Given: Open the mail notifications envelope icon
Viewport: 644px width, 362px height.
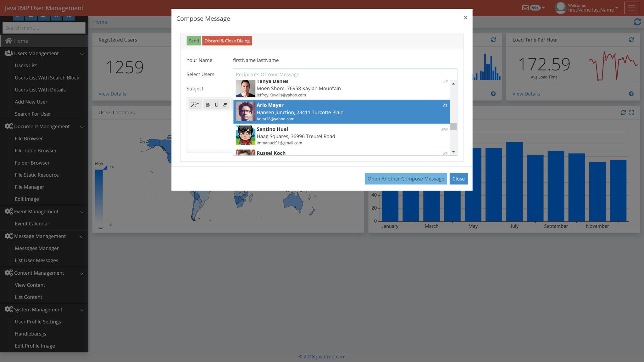Looking at the screenshot, I should pos(525,8).
